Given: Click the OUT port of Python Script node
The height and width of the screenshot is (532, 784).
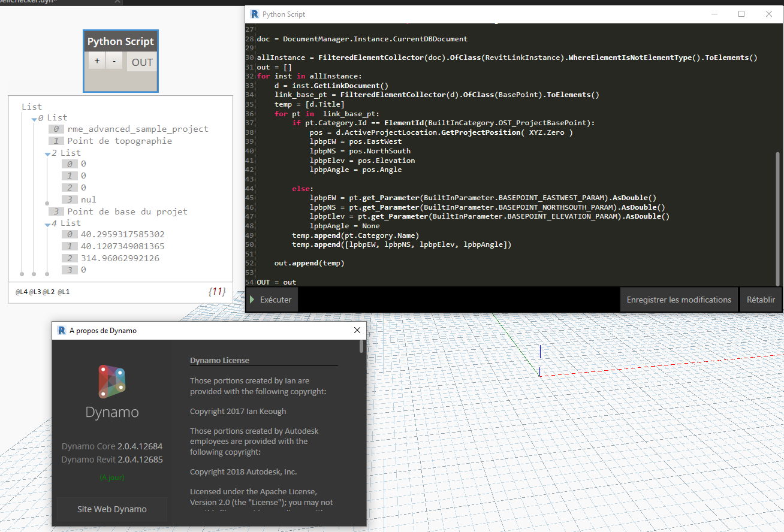Looking at the screenshot, I should click(x=142, y=62).
